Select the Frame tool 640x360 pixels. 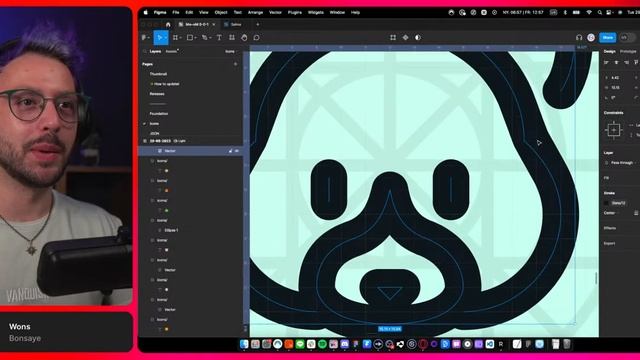[175, 38]
